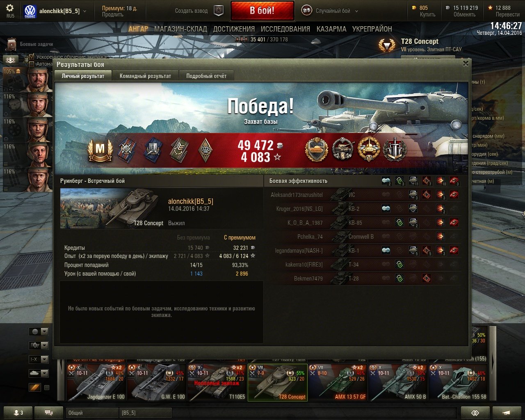Start battle with В бой! button
525x420 pixels.
(x=262, y=11)
